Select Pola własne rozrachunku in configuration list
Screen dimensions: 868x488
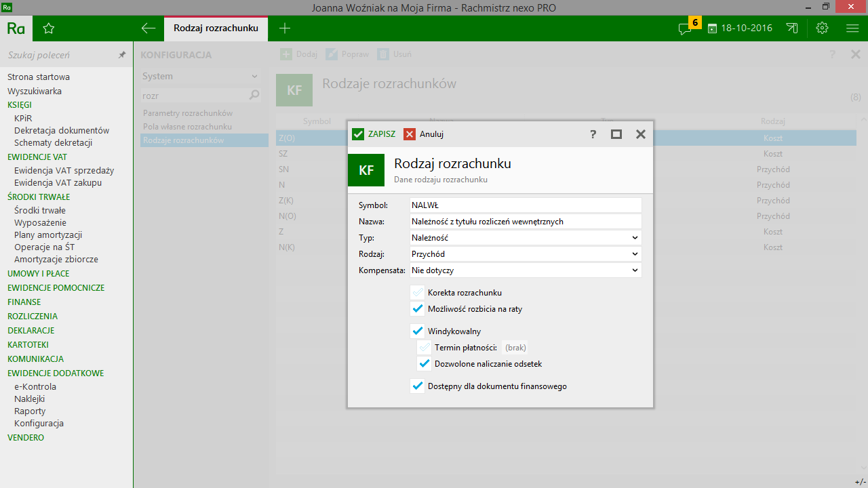pos(188,127)
